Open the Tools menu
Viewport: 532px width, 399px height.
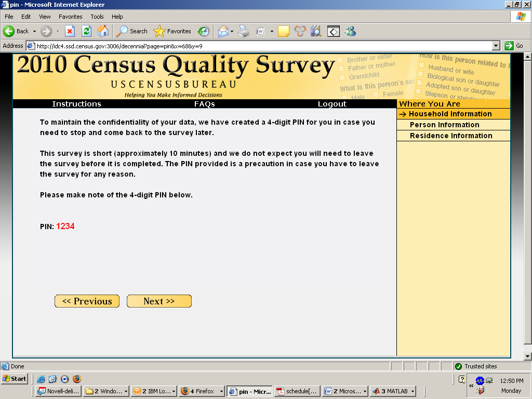point(97,17)
